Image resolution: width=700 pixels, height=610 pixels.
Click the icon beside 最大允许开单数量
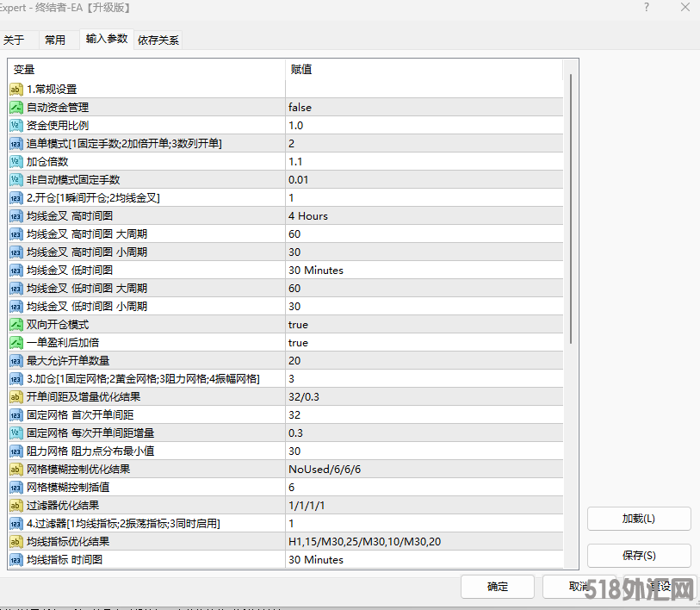16,361
